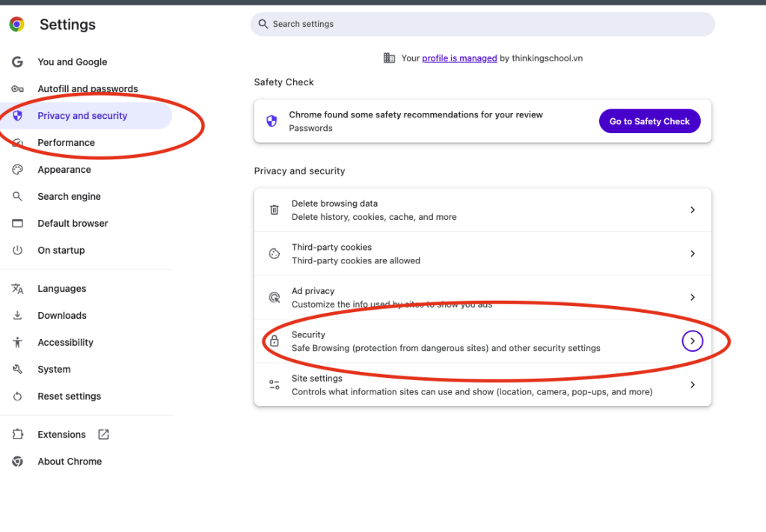The image size is (766, 532).
Task: Open the Third-party cookies chevron arrow
Action: [x=693, y=254]
